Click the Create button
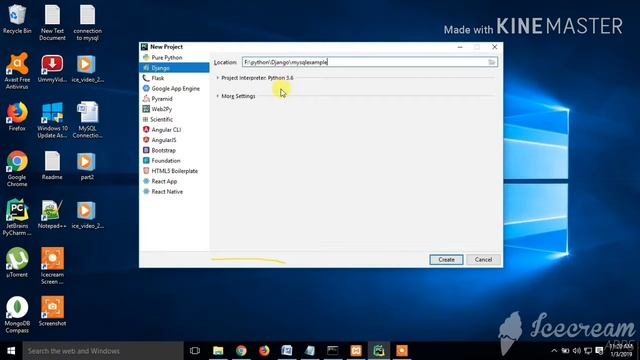 coord(446,260)
